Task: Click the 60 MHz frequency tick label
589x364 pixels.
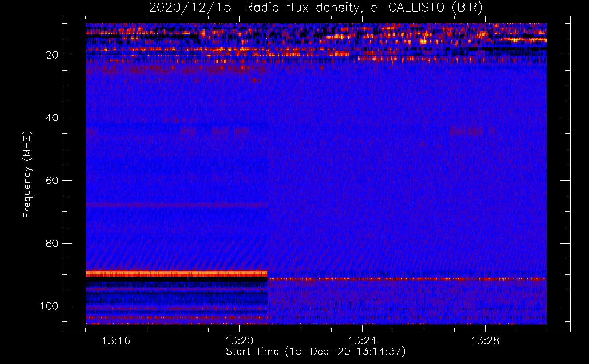Action: pos(52,181)
